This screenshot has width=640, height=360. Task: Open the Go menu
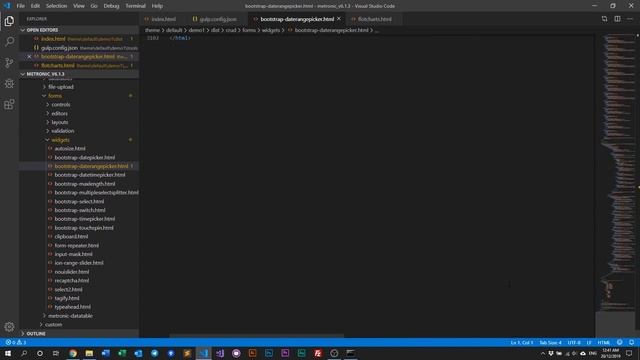[94, 6]
